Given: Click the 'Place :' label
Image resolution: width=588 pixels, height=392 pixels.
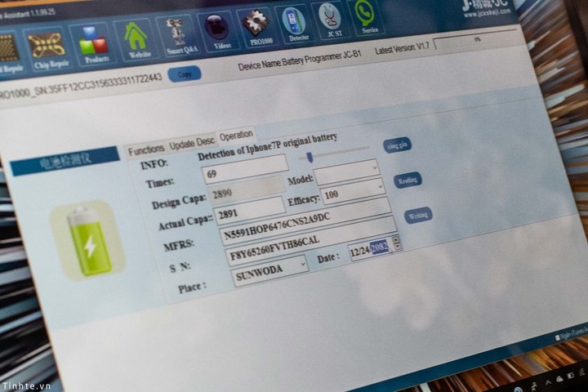Looking at the screenshot, I should [x=192, y=288].
